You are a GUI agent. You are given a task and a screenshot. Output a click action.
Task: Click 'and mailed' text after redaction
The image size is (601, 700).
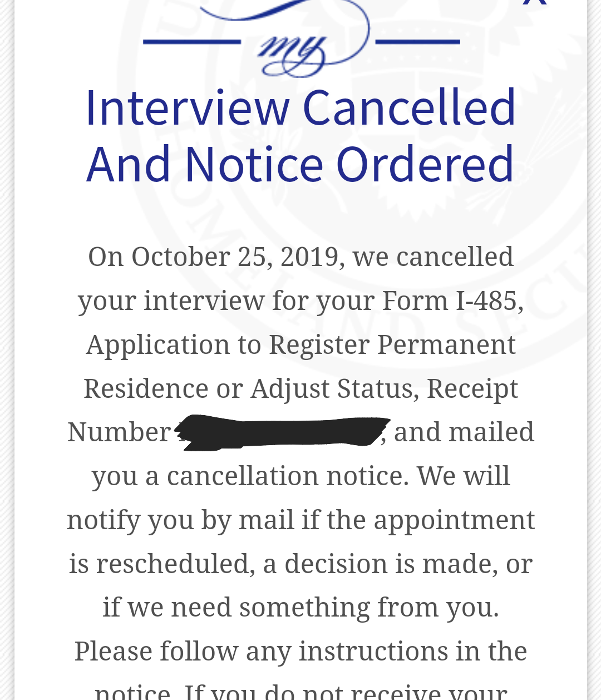pos(464,432)
